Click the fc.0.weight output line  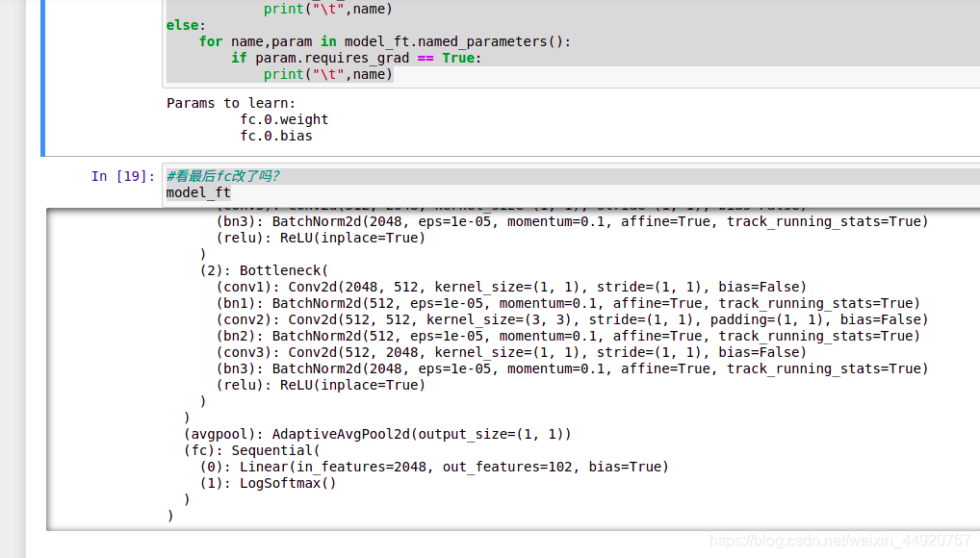pos(284,119)
